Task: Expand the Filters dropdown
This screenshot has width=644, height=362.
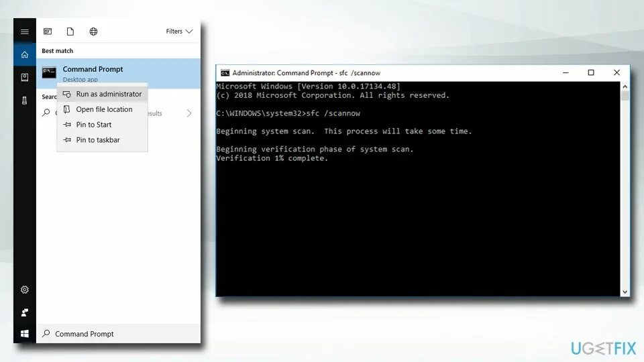Action: coord(179,32)
